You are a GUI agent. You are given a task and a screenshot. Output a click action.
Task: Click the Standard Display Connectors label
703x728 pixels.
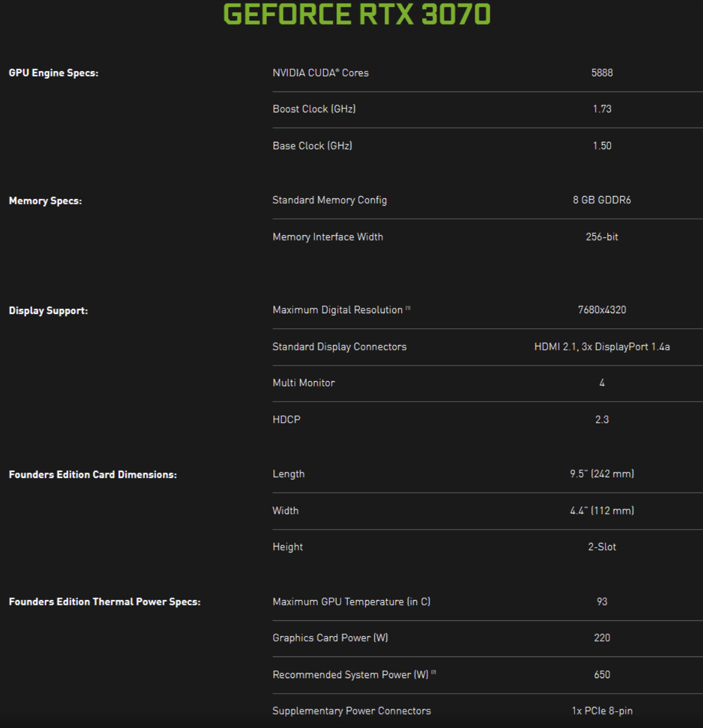click(339, 347)
